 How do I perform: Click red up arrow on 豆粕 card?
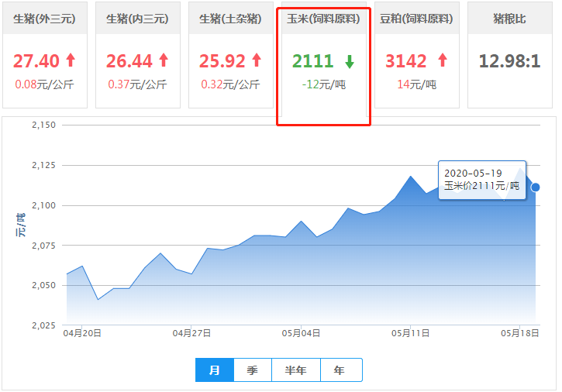click(x=442, y=60)
